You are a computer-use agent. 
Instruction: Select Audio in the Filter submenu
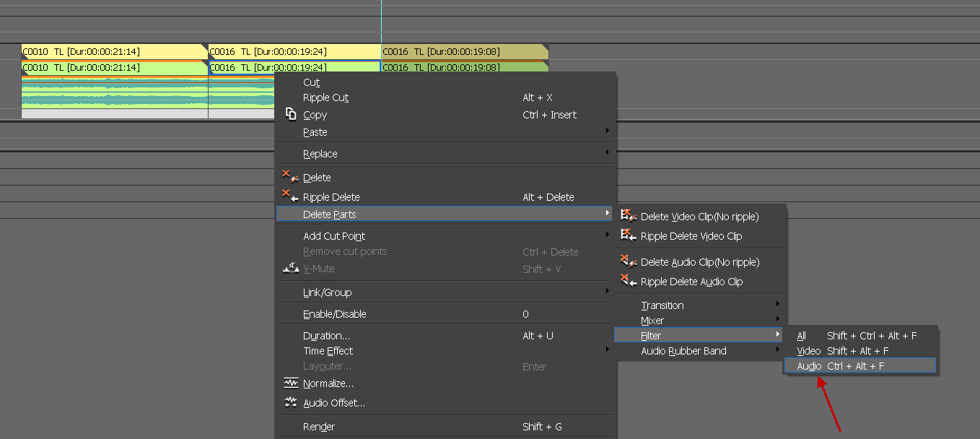tap(809, 366)
